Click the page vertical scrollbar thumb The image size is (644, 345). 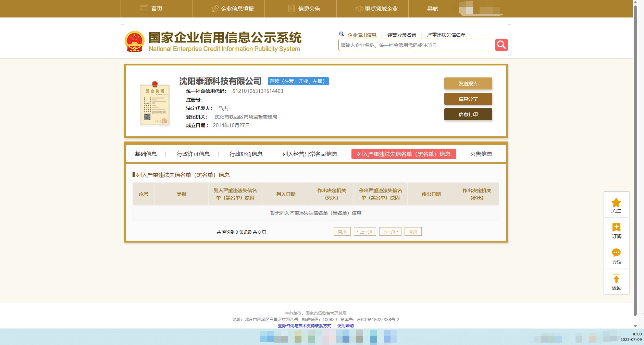pos(635,160)
